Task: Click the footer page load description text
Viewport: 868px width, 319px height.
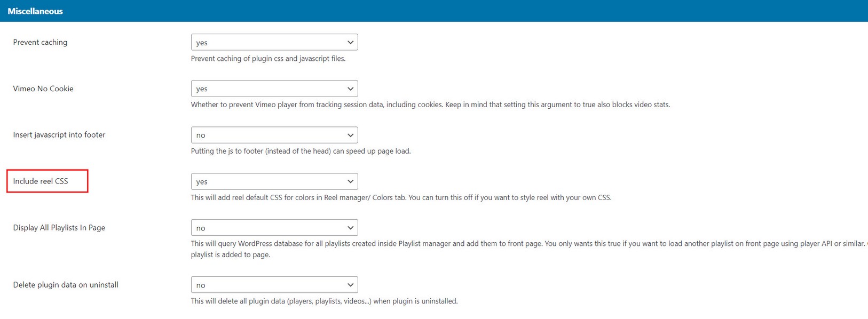Action: [301, 151]
